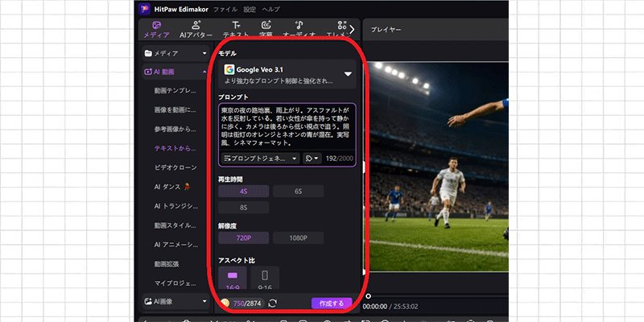Select the CC subtitles tab icon

[x=266, y=26]
